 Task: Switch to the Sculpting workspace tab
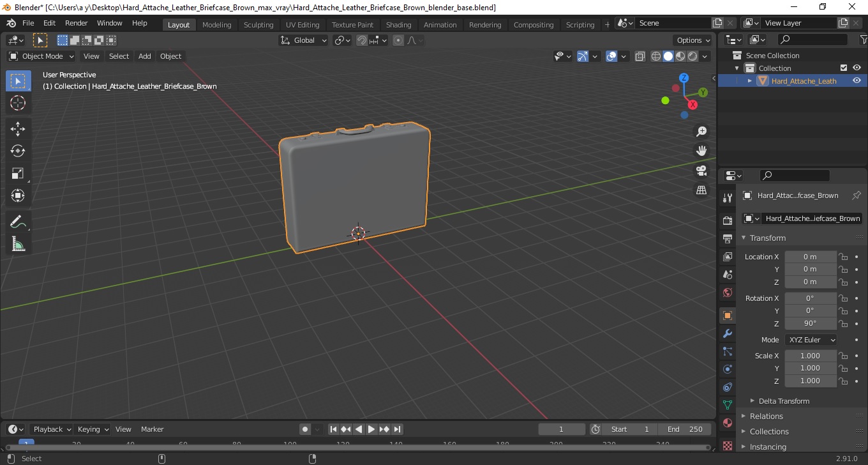(258, 25)
